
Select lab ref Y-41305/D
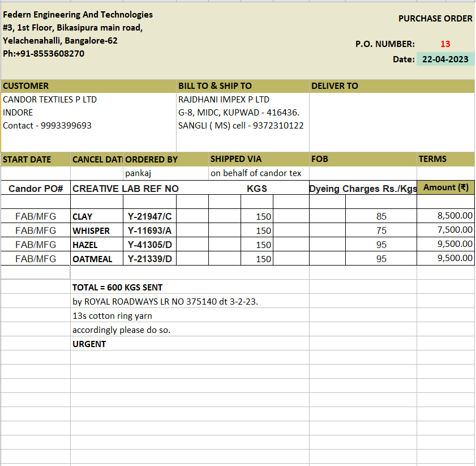(149, 245)
